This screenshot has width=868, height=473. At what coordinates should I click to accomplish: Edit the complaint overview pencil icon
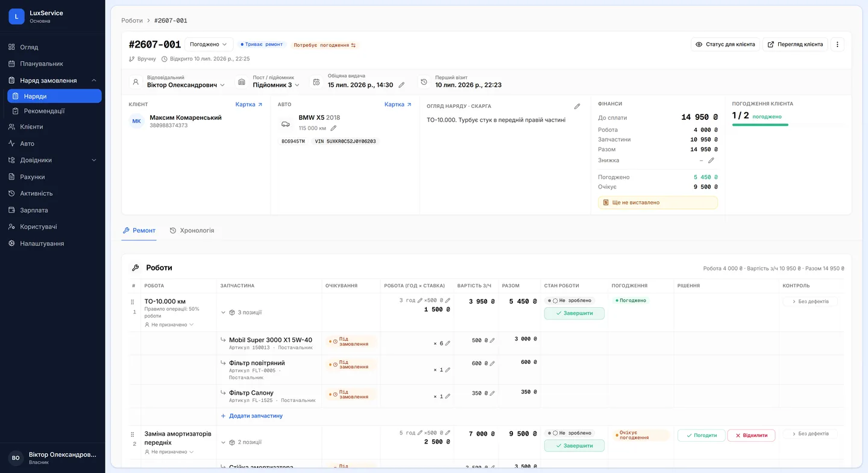pos(577,106)
